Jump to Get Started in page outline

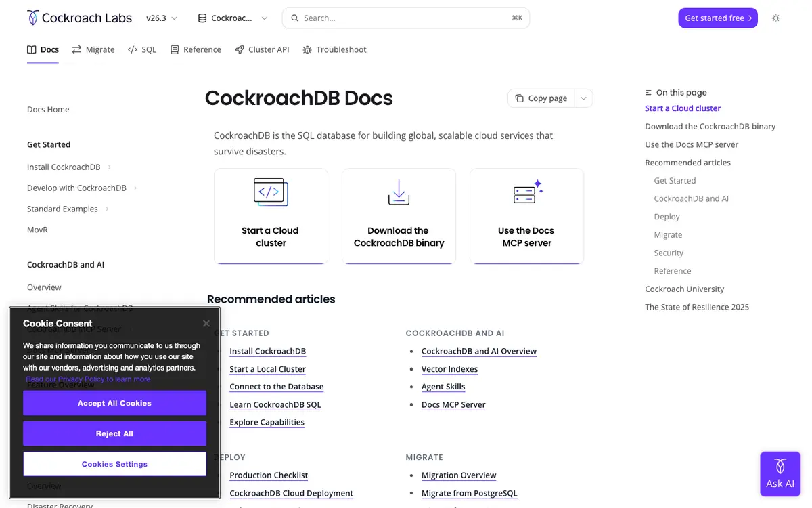(675, 181)
